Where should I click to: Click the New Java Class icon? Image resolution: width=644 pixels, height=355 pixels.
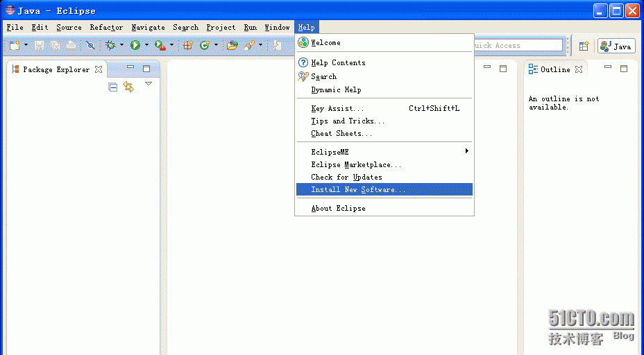(205, 45)
